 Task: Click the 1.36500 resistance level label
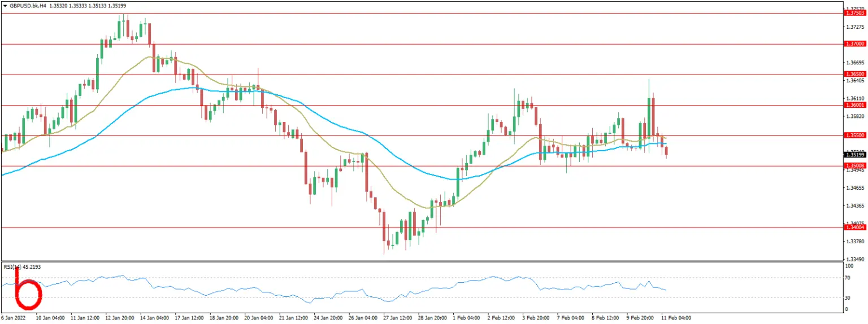[x=854, y=74]
